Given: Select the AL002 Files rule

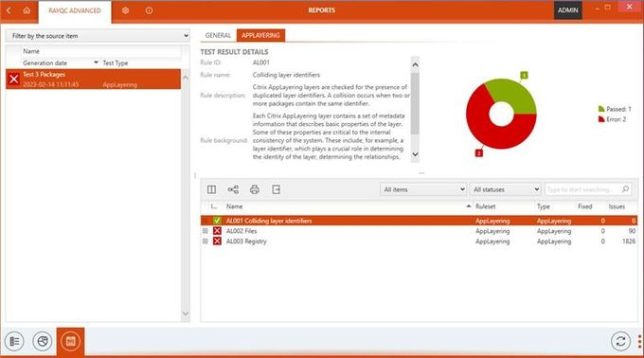Looking at the screenshot, I should 241,231.
